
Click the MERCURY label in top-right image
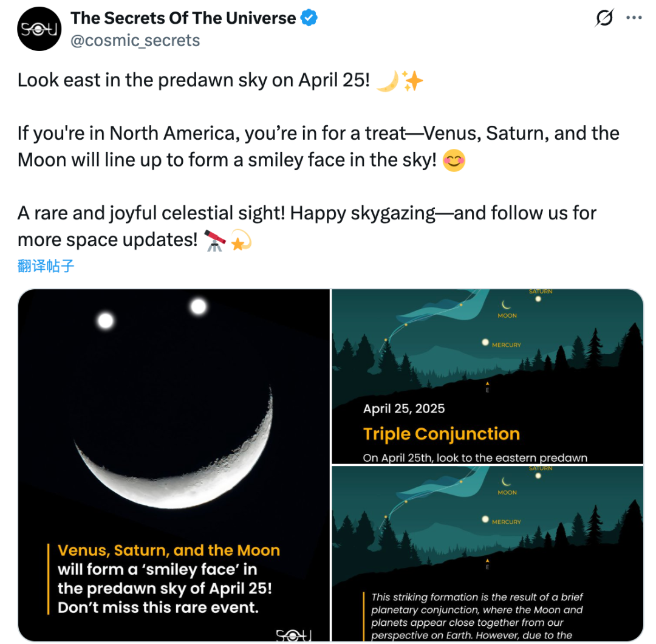click(x=506, y=345)
